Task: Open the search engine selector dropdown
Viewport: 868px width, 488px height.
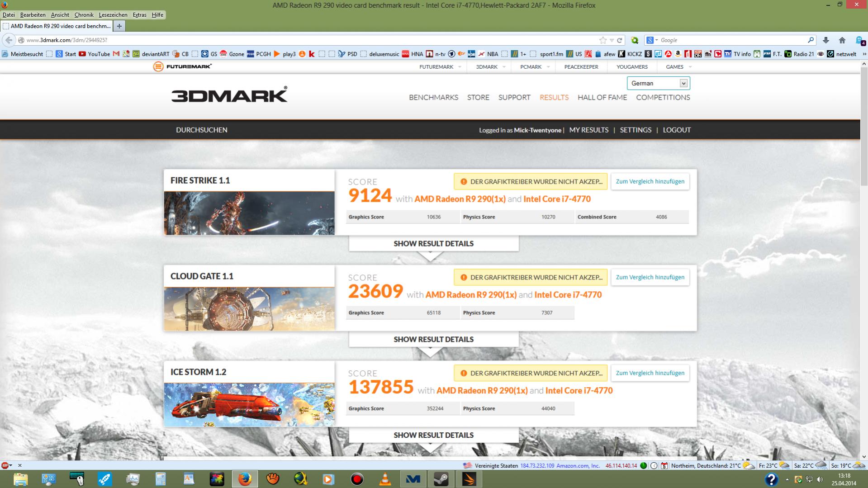Action: pos(652,40)
